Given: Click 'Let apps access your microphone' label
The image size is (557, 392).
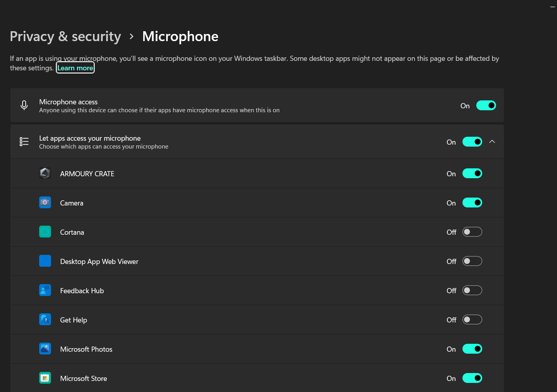Looking at the screenshot, I should pos(90,138).
